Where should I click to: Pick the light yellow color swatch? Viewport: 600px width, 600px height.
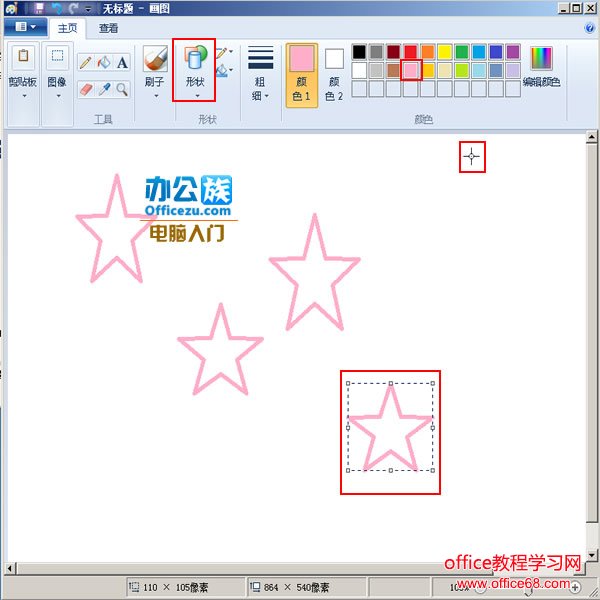tap(445, 70)
